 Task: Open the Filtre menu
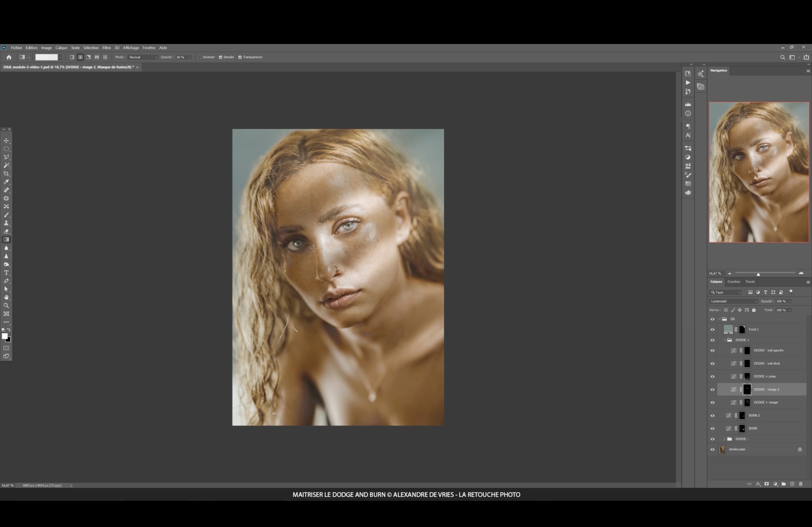[106, 48]
